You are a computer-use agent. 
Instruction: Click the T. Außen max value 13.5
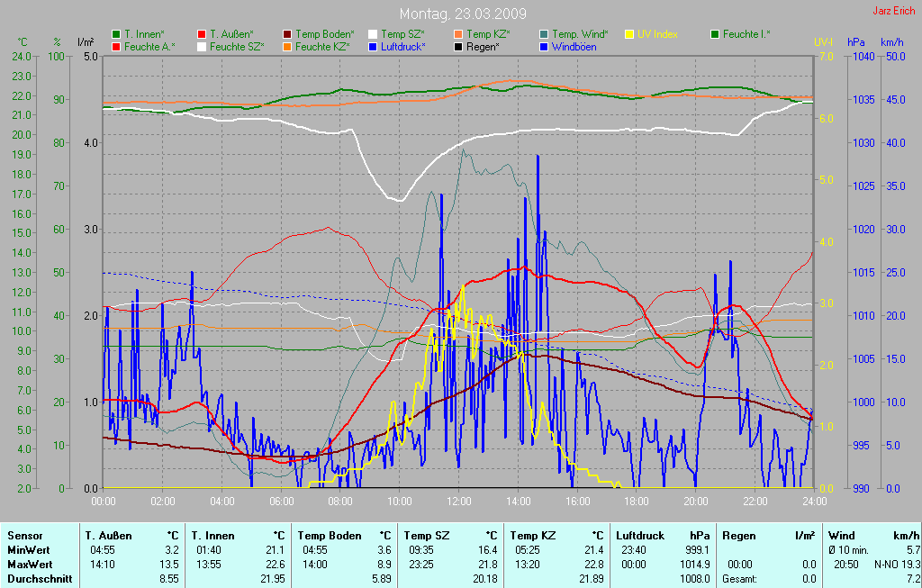tap(171, 565)
